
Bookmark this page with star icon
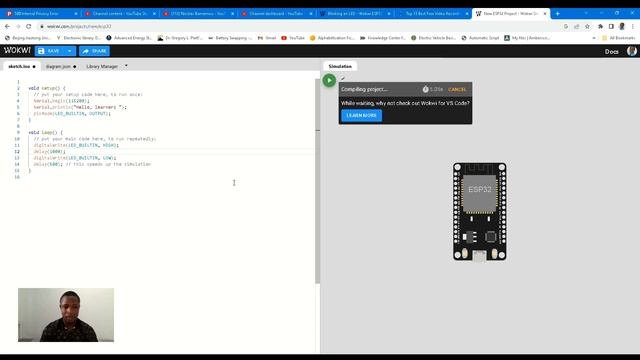click(x=587, y=26)
